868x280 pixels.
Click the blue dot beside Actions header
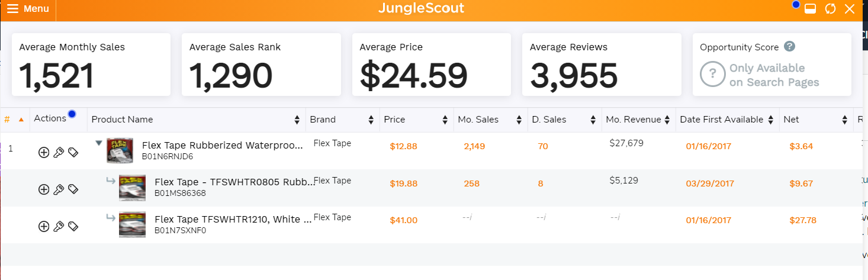72,114
